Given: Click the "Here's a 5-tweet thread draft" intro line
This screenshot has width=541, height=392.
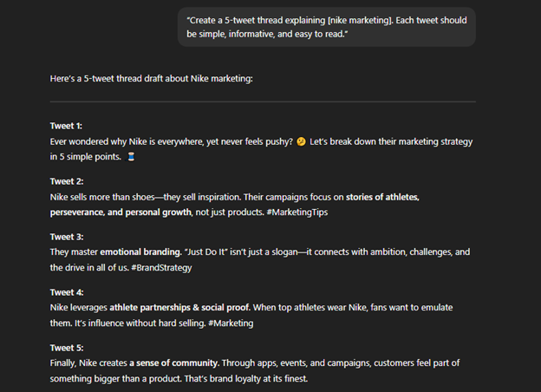Looking at the screenshot, I should pos(152,80).
